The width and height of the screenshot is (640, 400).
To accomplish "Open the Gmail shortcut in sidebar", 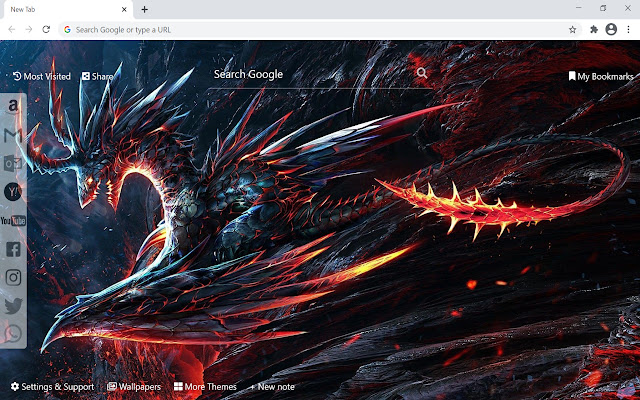I will pyautogui.click(x=13, y=135).
